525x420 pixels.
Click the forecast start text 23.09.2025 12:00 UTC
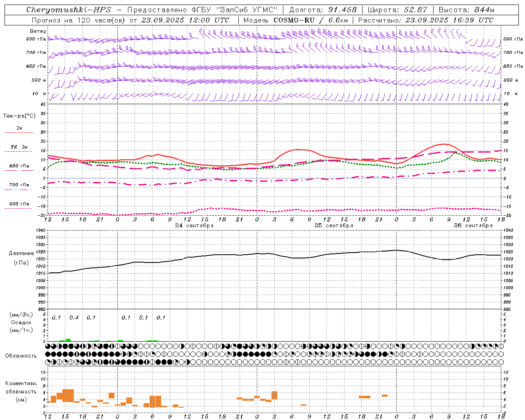click(x=185, y=20)
